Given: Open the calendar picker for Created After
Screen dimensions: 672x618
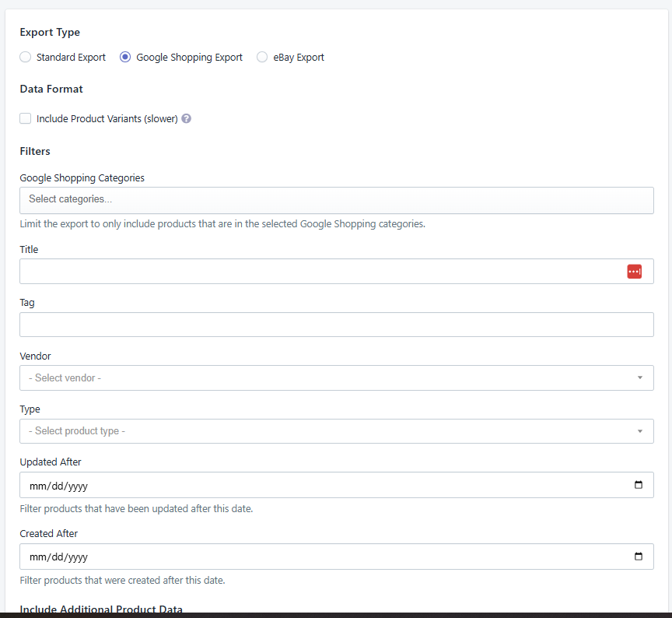Looking at the screenshot, I should coord(639,557).
